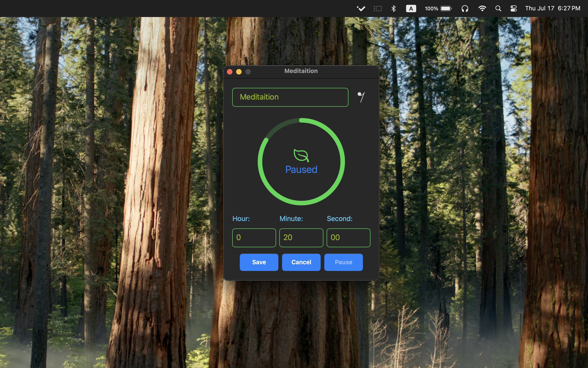Click the headphones icon in the menu bar

pos(465,9)
